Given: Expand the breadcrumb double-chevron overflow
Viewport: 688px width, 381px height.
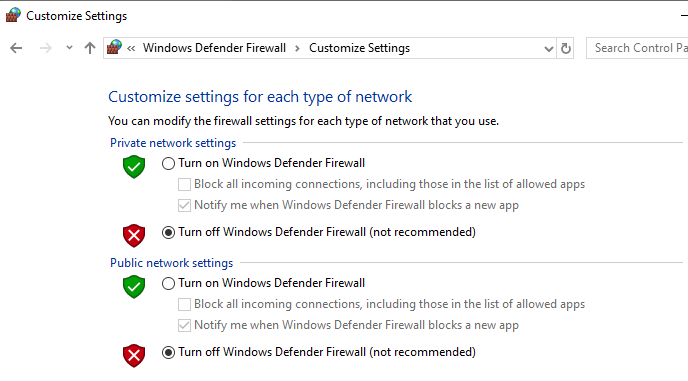Looking at the screenshot, I should tap(131, 48).
